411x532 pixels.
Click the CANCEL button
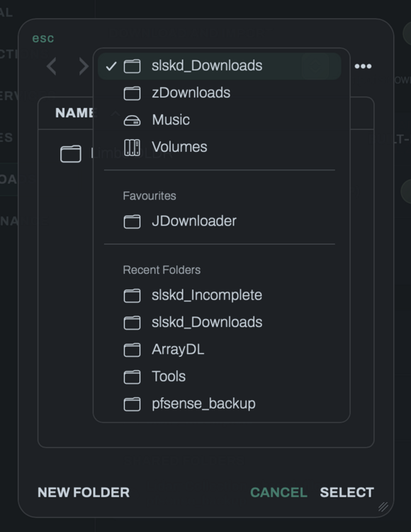[x=278, y=493]
